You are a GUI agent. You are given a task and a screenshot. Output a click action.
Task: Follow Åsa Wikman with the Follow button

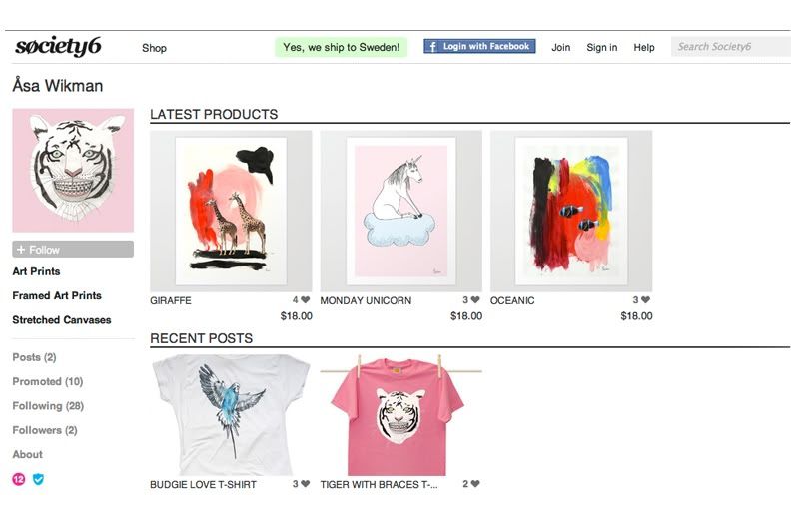coord(73,249)
